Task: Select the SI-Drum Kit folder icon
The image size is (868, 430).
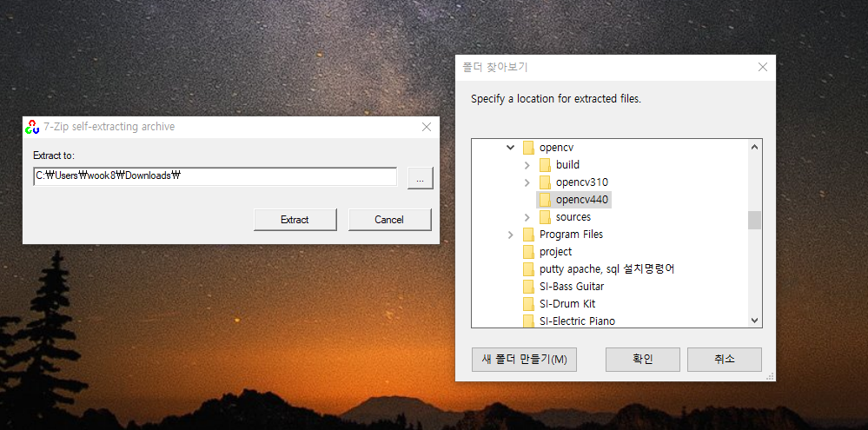Action: click(x=528, y=304)
